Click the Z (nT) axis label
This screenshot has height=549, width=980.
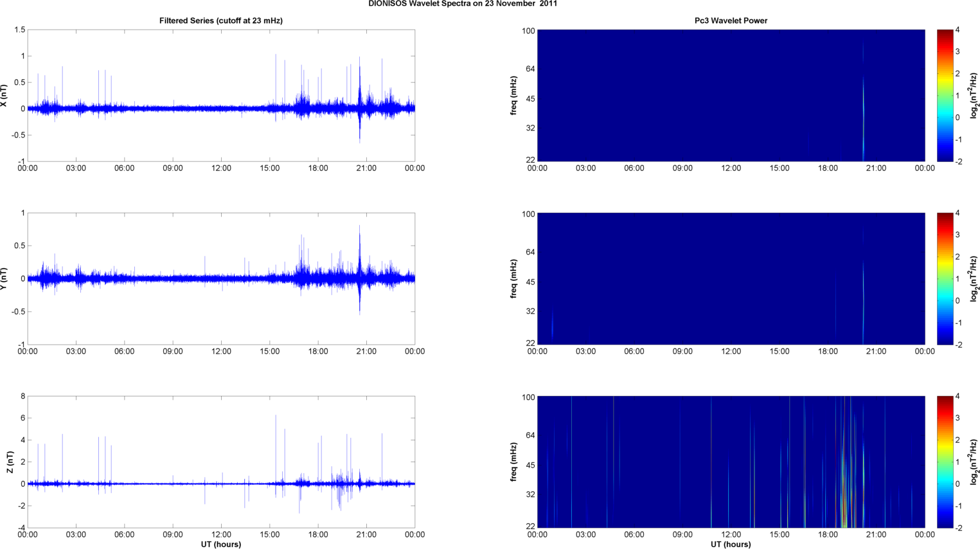[10, 462]
